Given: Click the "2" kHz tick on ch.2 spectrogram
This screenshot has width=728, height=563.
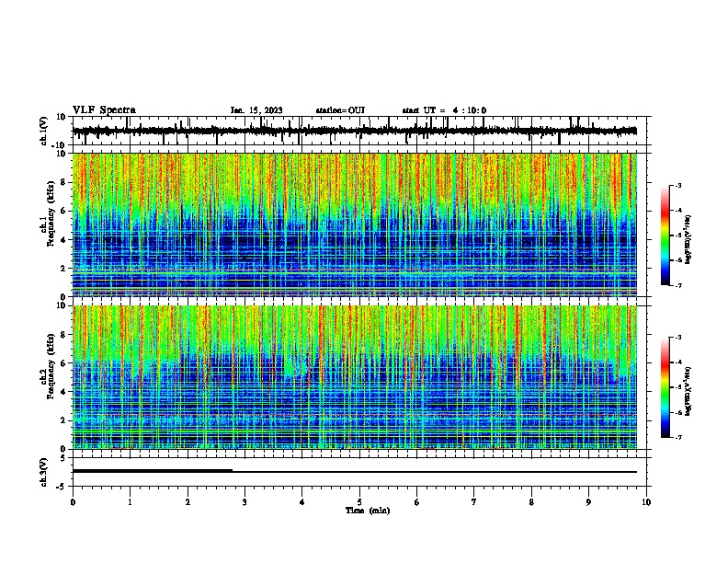Looking at the screenshot, I should 64,420.
